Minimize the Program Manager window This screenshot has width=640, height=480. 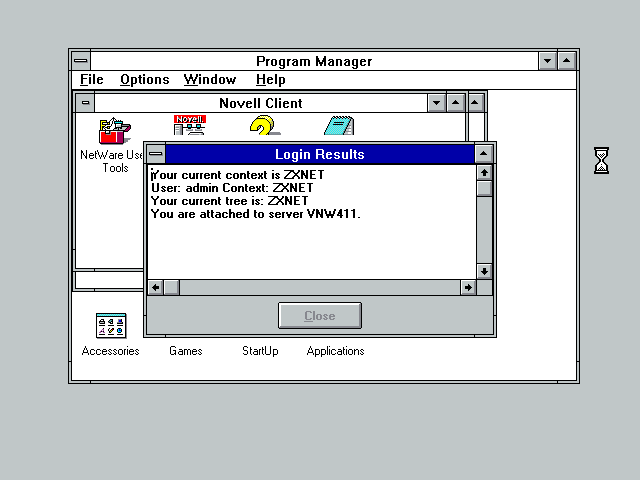pyautogui.click(x=547, y=61)
